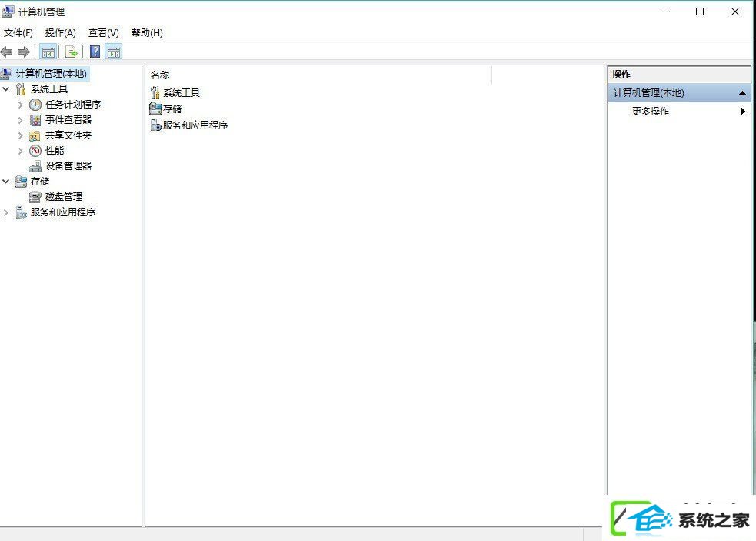This screenshot has height=541, width=756.
Task: Close the 计算机管理 window
Action: click(x=734, y=12)
